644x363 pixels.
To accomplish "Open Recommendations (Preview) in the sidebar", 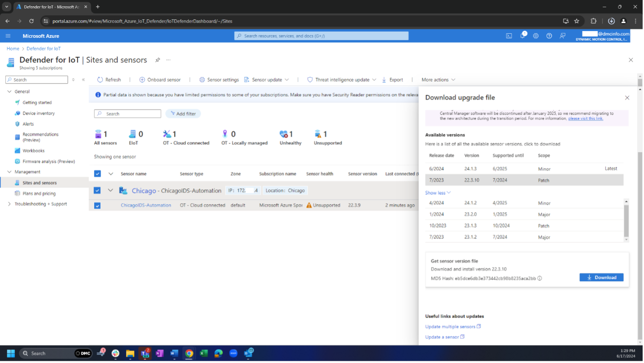I will 41,137.
